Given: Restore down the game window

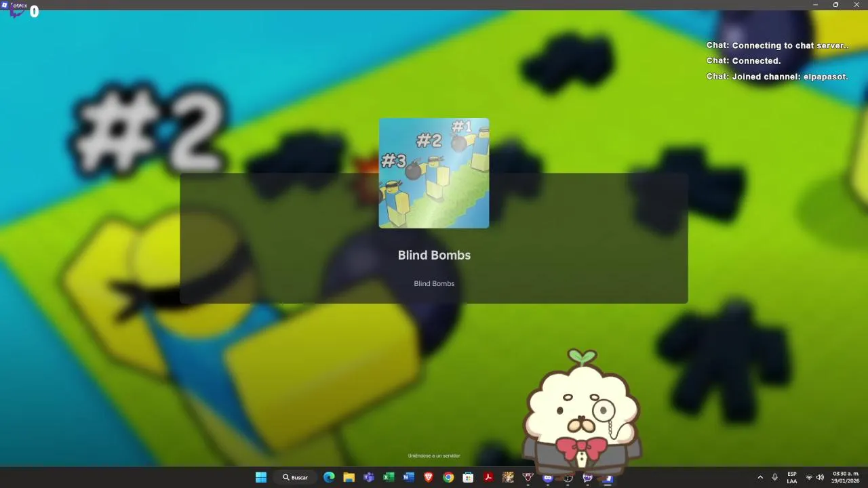Looking at the screenshot, I should pyautogui.click(x=835, y=5).
